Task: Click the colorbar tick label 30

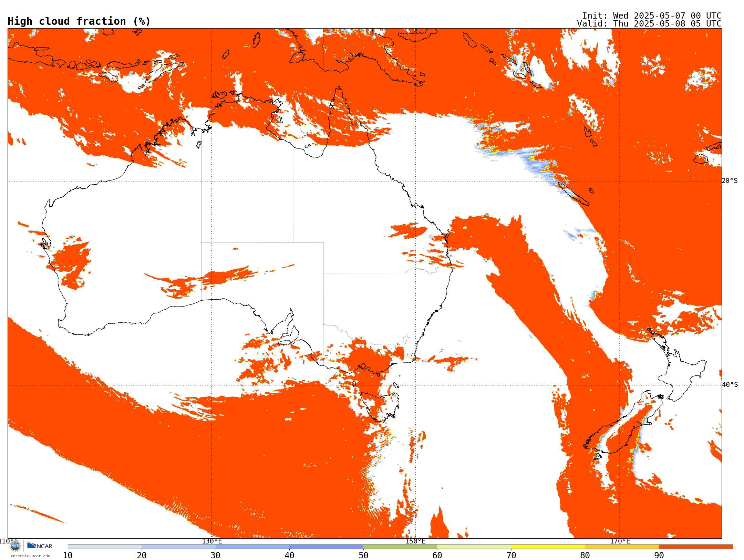Action: (216, 556)
